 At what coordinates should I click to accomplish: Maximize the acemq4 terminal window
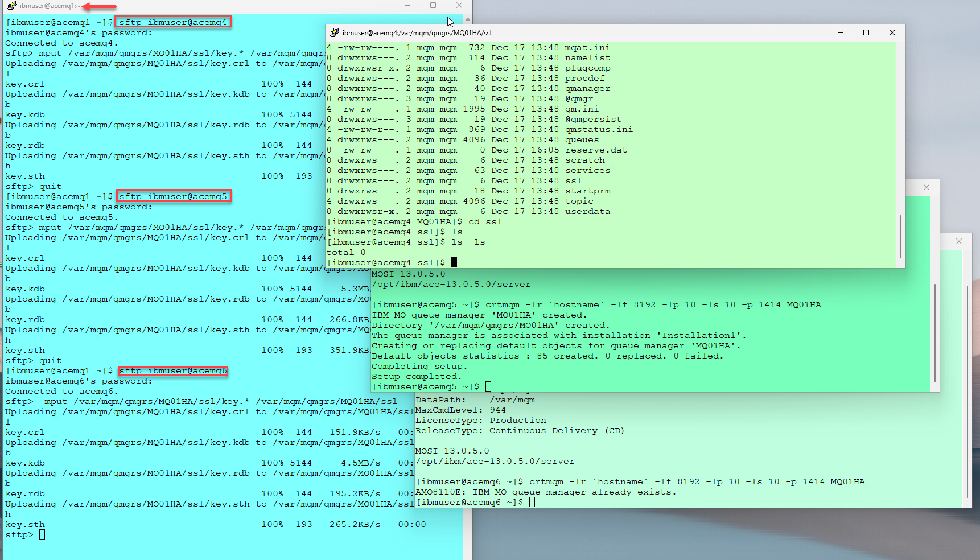866,33
